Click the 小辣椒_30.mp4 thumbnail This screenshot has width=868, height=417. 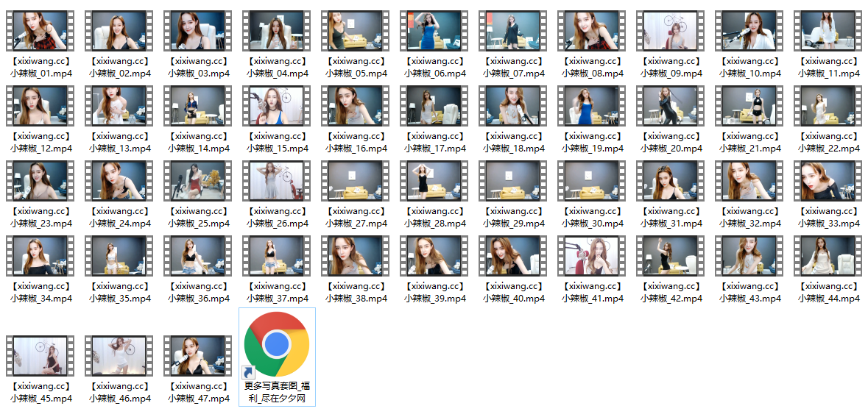(593, 181)
